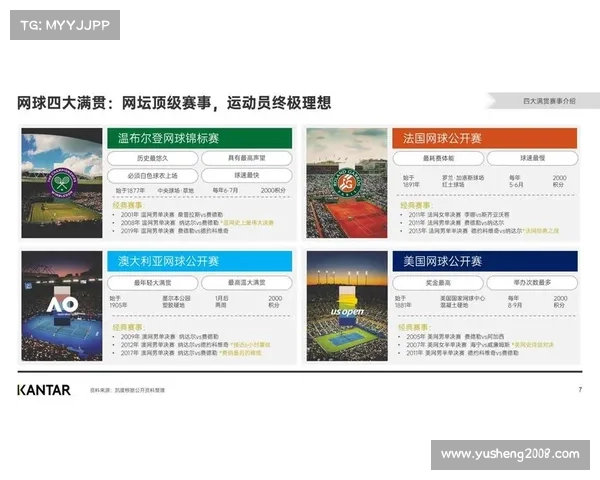Click the white AO logo
The width and height of the screenshot is (600, 480).
coord(62,305)
